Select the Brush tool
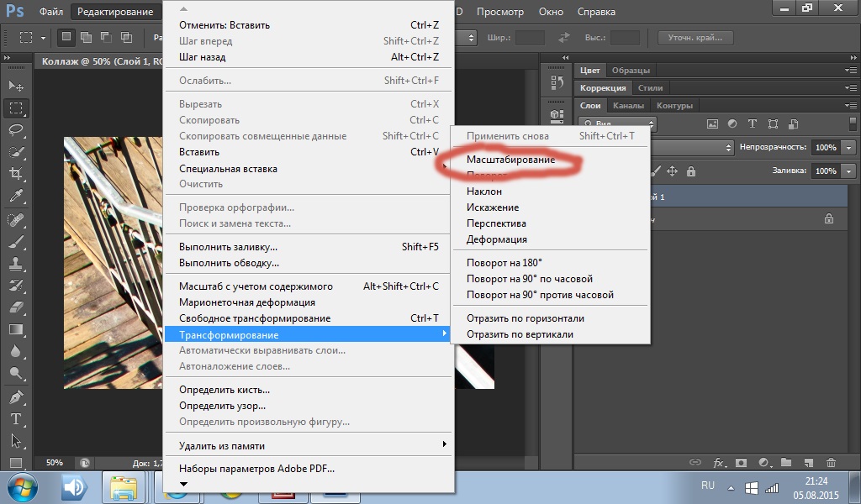 [16, 241]
